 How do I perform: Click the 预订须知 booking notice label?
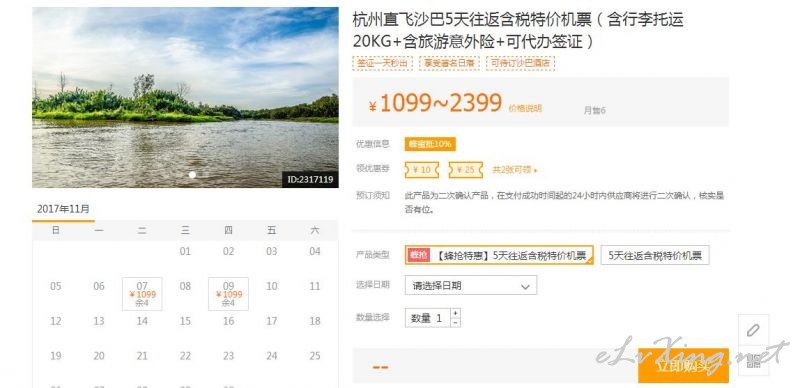point(372,195)
